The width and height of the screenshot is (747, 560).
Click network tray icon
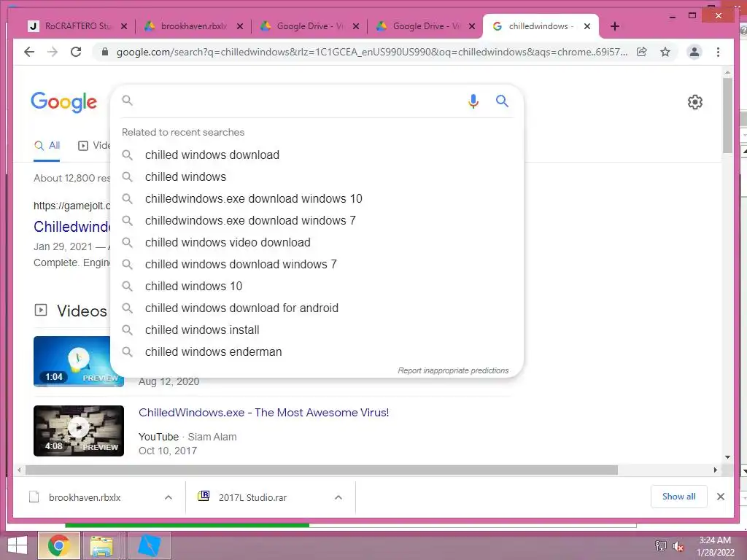pyautogui.click(x=661, y=546)
